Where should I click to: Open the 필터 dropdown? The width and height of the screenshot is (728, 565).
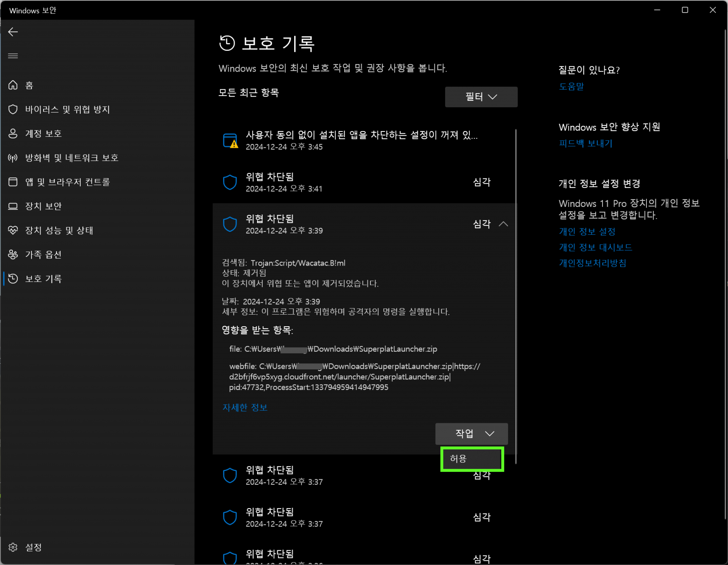[x=481, y=97]
